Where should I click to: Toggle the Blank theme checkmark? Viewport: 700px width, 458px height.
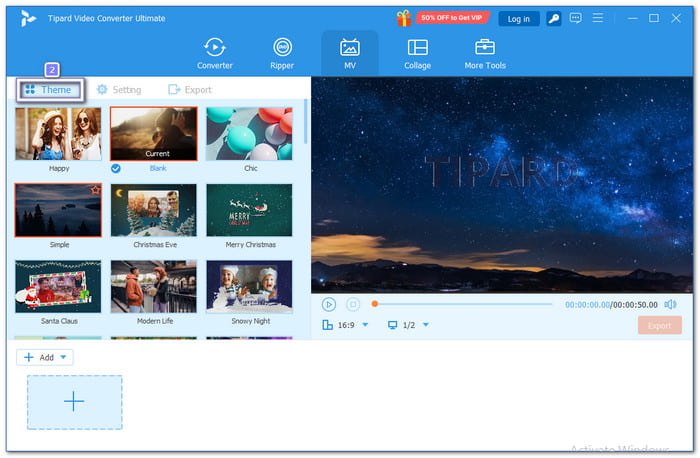pyautogui.click(x=116, y=168)
